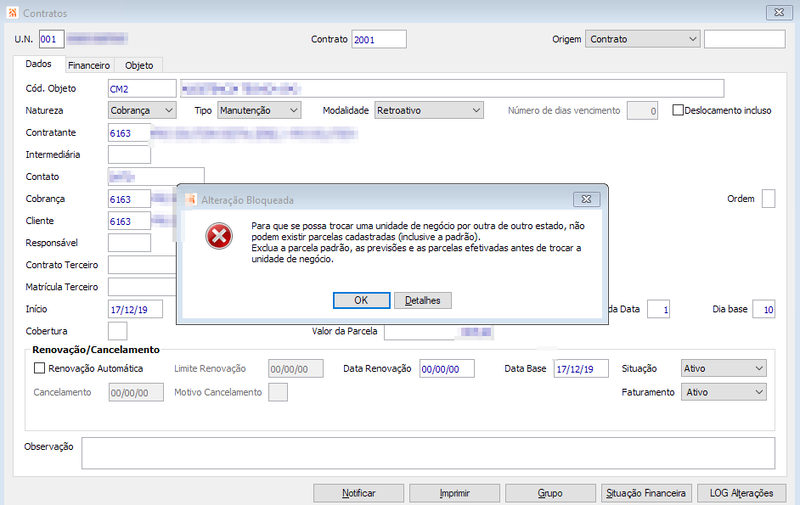
Task: Click the Motivo Cancelamento field
Action: (278, 392)
